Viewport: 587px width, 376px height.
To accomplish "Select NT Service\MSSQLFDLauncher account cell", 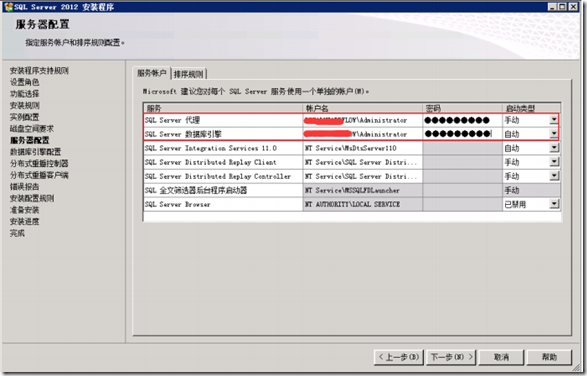I will pyautogui.click(x=363, y=190).
